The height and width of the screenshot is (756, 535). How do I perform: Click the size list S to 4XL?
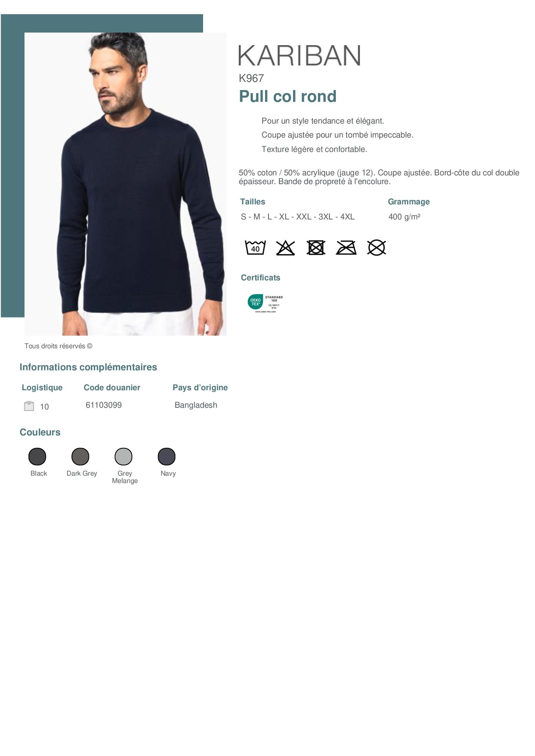click(298, 217)
